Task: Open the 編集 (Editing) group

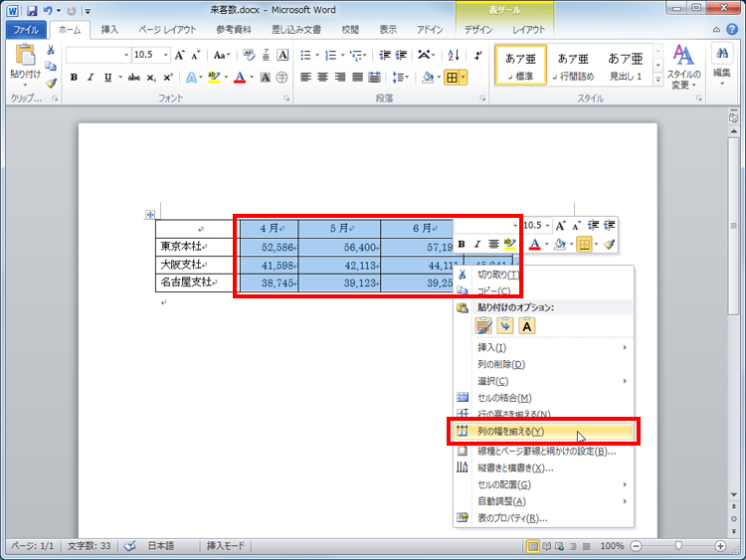Action: click(722, 65)
